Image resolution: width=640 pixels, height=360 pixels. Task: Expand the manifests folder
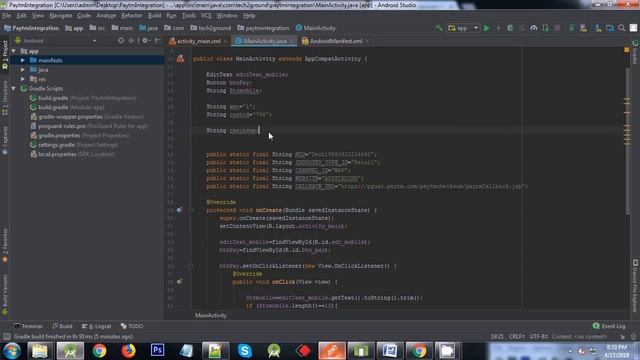23,60
